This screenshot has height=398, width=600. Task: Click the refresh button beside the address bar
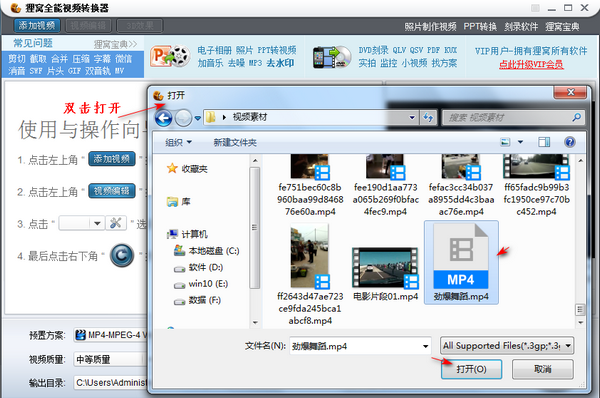[428, 117]
